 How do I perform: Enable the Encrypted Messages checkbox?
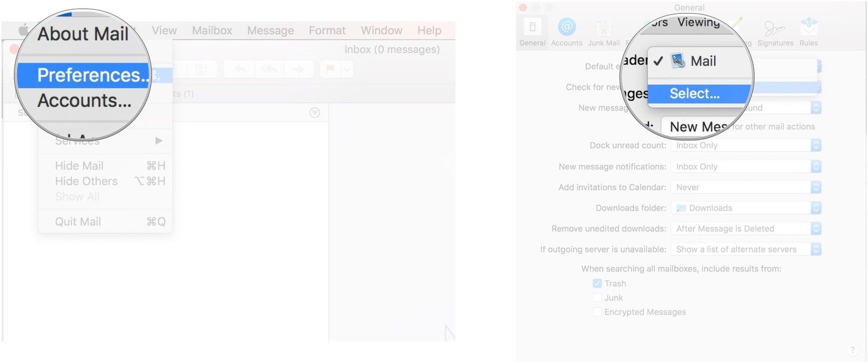tap(597, 312)
